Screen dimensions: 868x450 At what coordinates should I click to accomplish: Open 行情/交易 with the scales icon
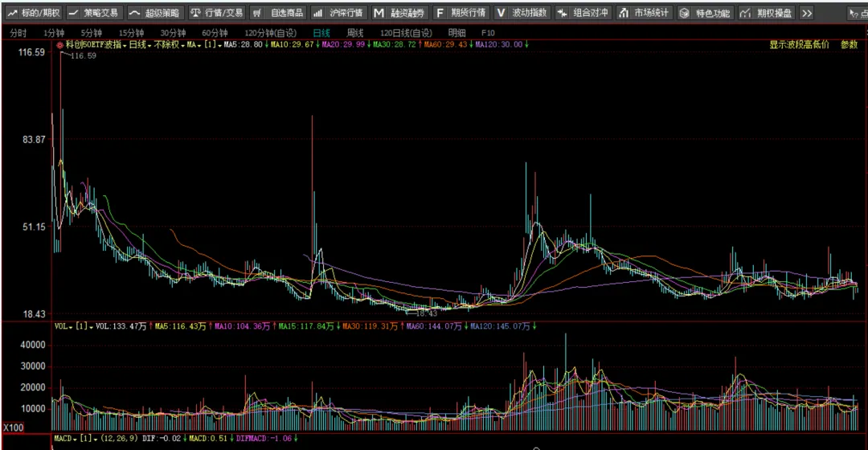pos(216,13)
